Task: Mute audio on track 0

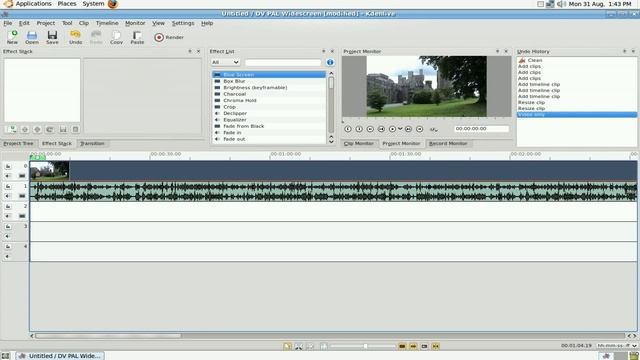Action: click(8, 176)
